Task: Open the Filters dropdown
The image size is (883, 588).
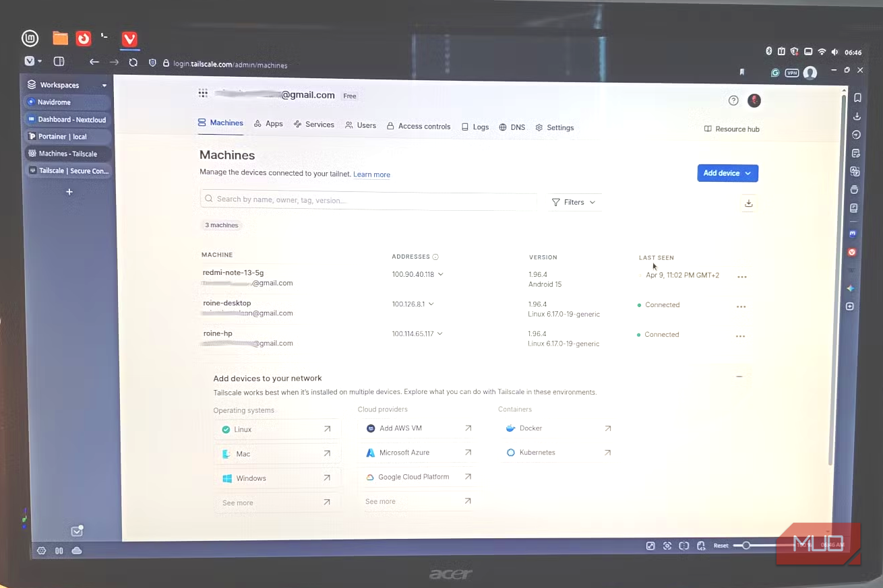Action: coord(574,202)
